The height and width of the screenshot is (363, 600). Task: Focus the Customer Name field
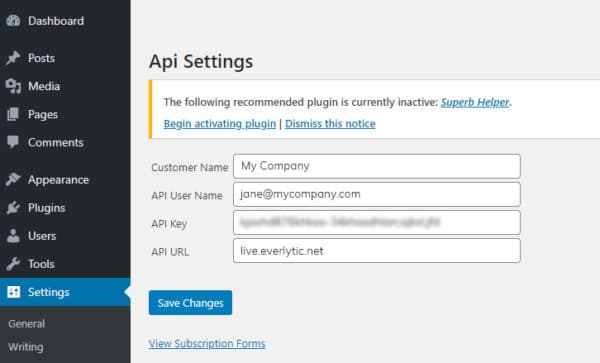[377, 166]
